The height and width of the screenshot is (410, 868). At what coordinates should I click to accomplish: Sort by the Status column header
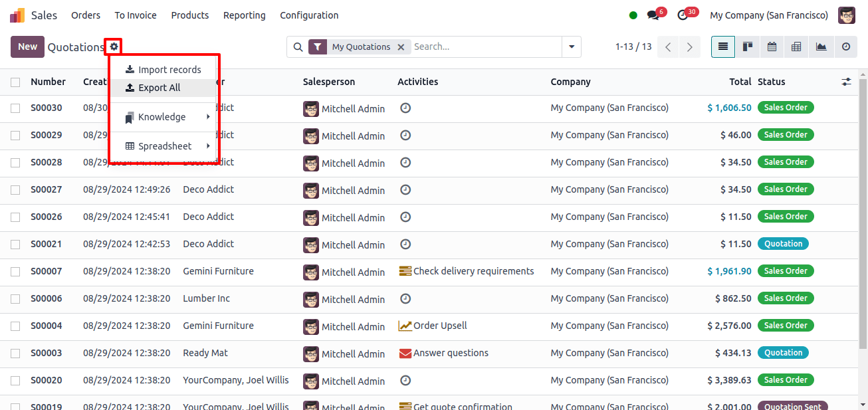pyautogui.click(x=772, y=82)
